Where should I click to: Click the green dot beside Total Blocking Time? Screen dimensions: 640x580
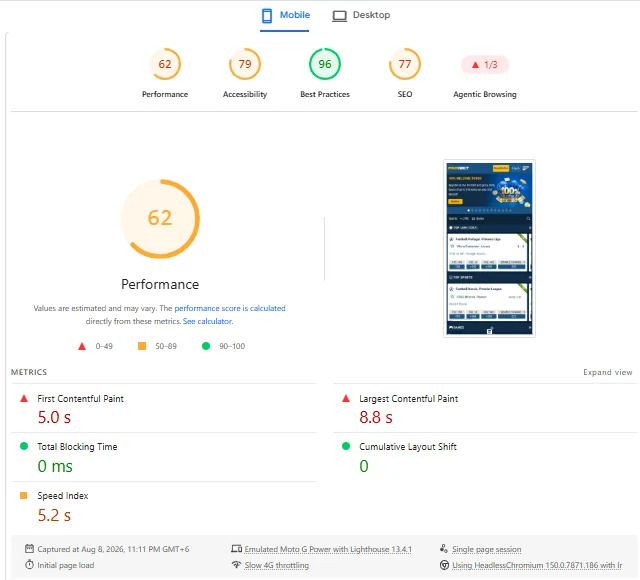(24, 446)
